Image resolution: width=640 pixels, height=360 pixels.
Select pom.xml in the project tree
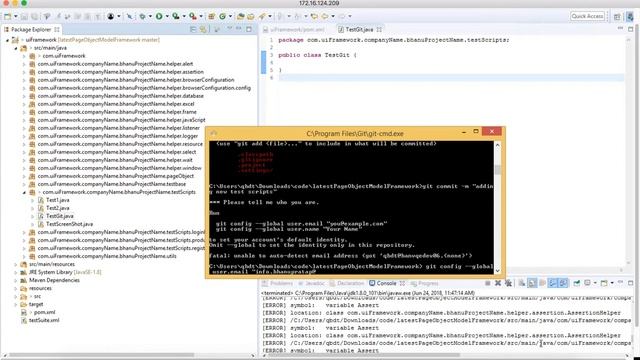click(x=44, y=312)
